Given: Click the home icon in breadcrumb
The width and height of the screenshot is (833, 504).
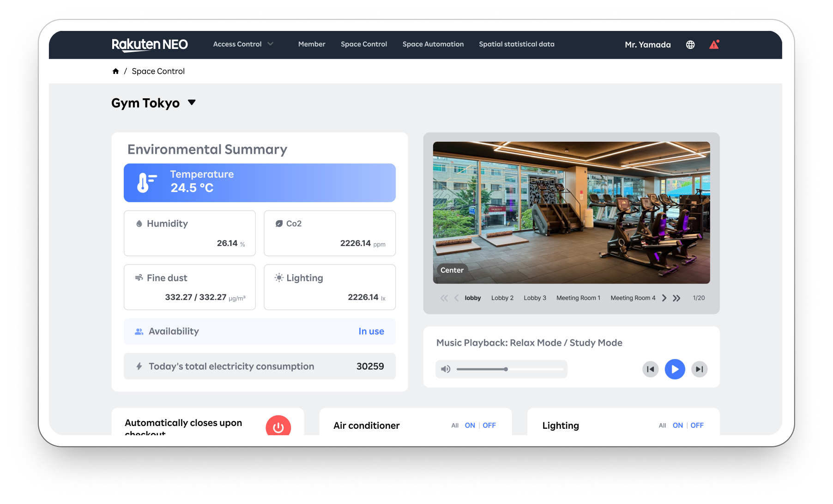Looking at the screenshot, I should [x=115, y=71].
